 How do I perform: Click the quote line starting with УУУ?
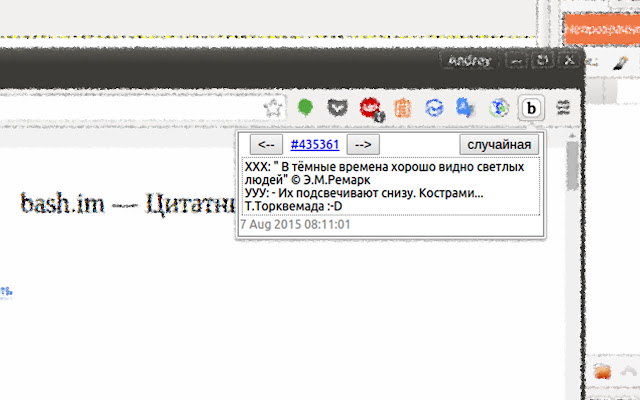[x=364, y=193]
